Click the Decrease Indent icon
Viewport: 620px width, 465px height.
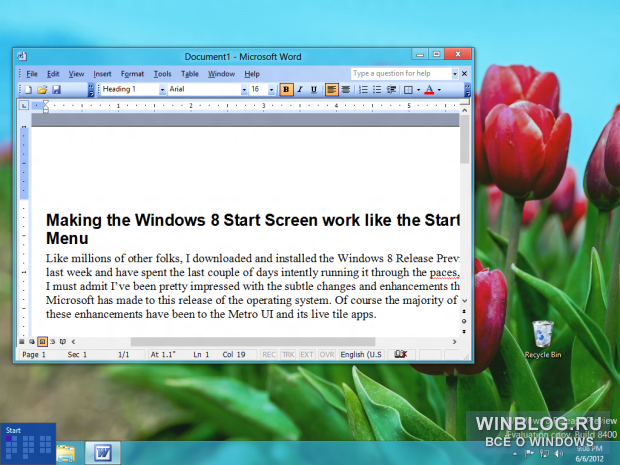[391, 90]
